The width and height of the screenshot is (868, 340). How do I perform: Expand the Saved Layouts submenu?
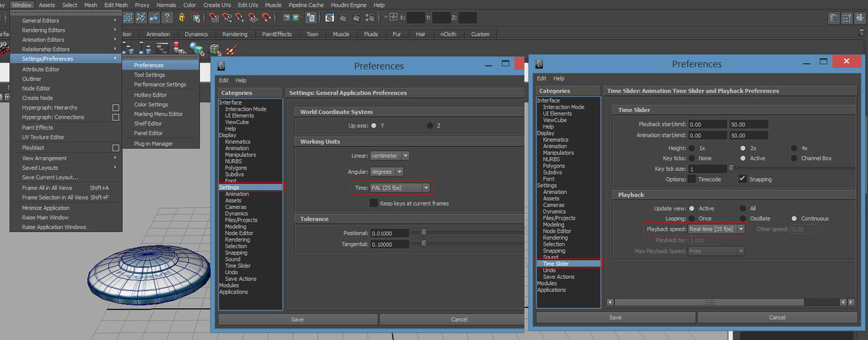pyautogui.click(x=65, y=168)
